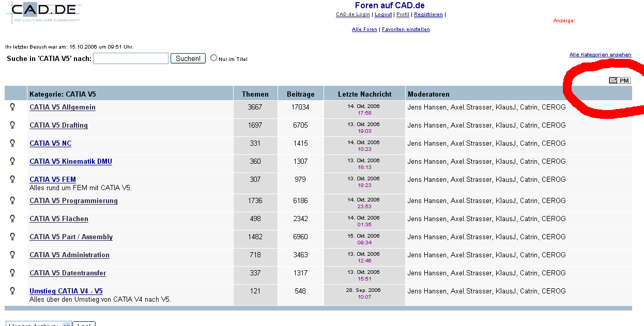This screenshot has width=644, height=326.
Task: Click the Logout link
Action: point(383,14)
